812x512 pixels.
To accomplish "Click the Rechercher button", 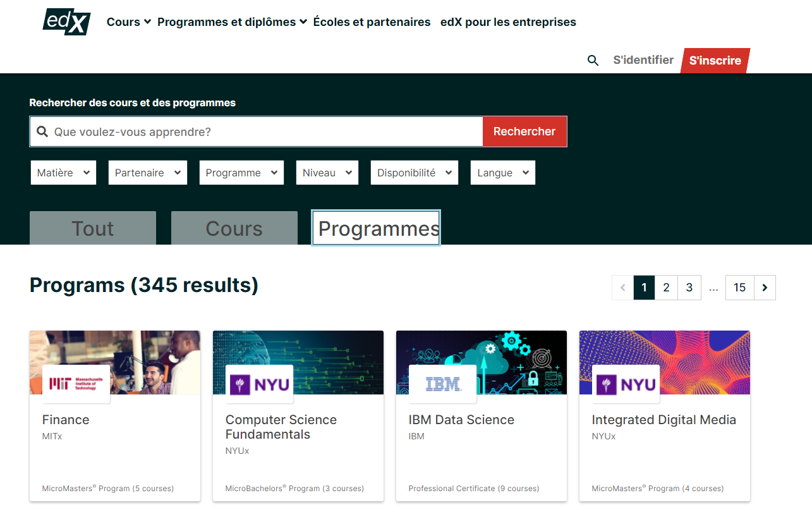I will [524, 131].
